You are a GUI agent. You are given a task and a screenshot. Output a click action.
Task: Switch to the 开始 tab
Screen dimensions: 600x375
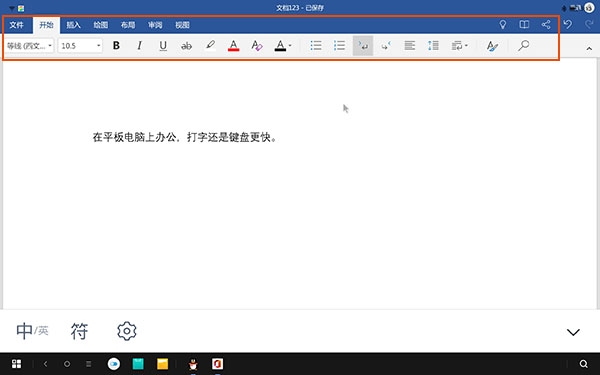point(46,25)
